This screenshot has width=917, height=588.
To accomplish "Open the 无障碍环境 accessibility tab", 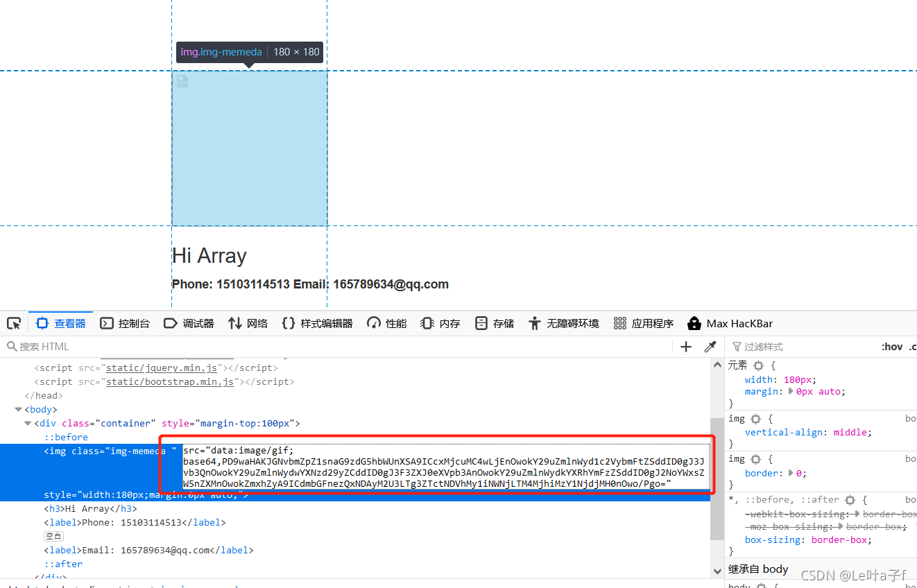I will (563, 323).
